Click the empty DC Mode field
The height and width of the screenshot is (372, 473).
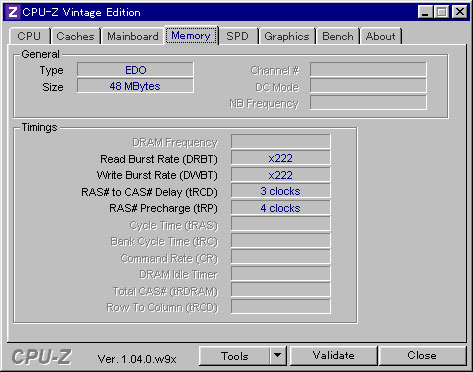(x=368, y=86)
